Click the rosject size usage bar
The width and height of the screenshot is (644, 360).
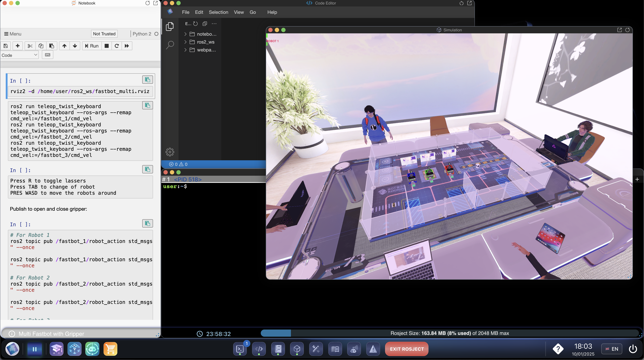coord(449,333)
